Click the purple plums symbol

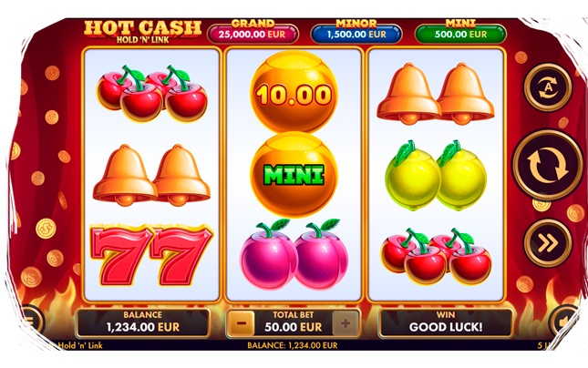[294, 254]
